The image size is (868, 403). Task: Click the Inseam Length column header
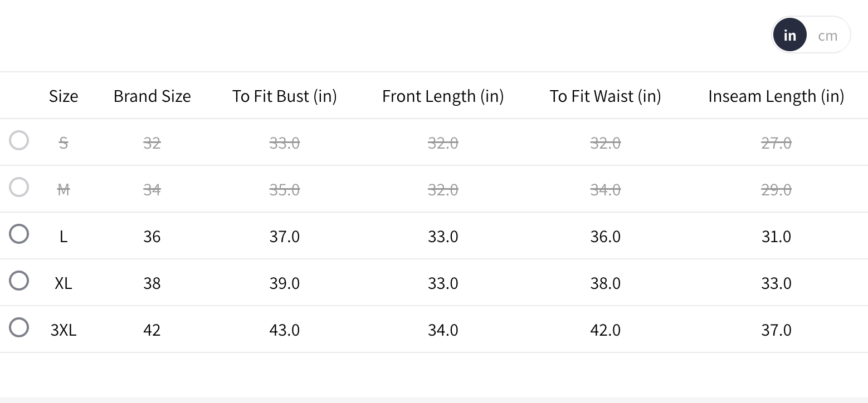(x=776, y=96)
